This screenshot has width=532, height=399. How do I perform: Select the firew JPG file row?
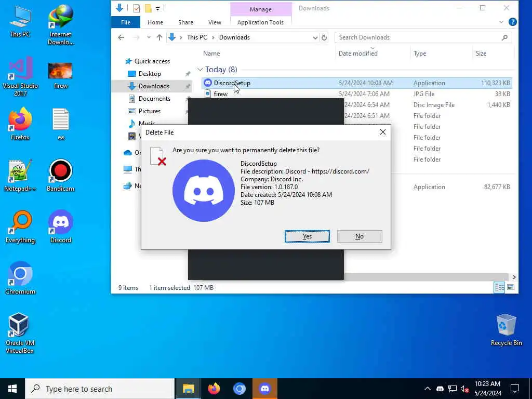[x=356, y=94]
